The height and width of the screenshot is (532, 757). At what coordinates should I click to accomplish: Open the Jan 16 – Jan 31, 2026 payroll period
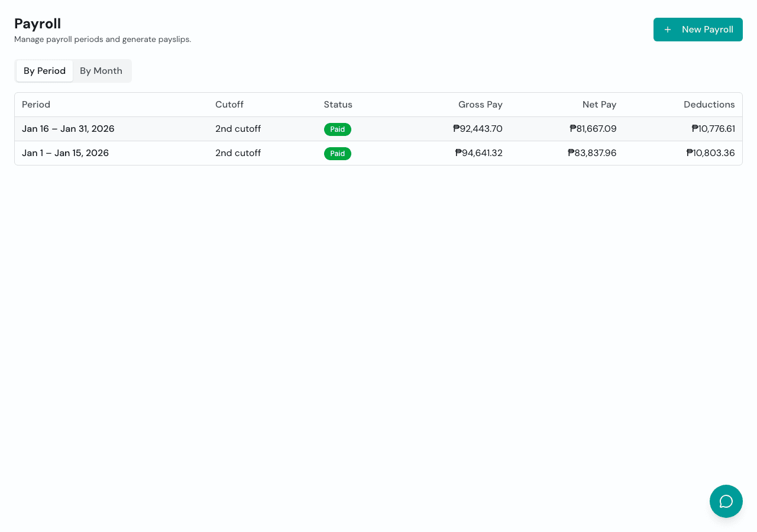(x=68, y=129)
